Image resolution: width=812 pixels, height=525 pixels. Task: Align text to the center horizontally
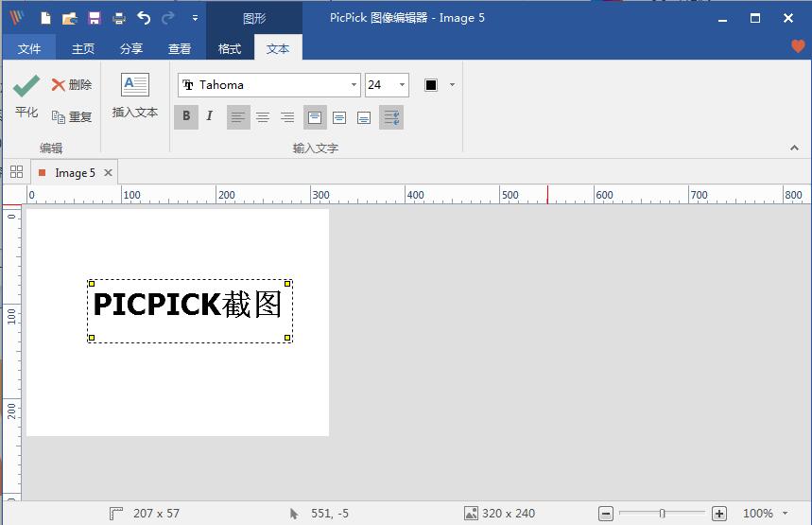click(x=263, y=117)
